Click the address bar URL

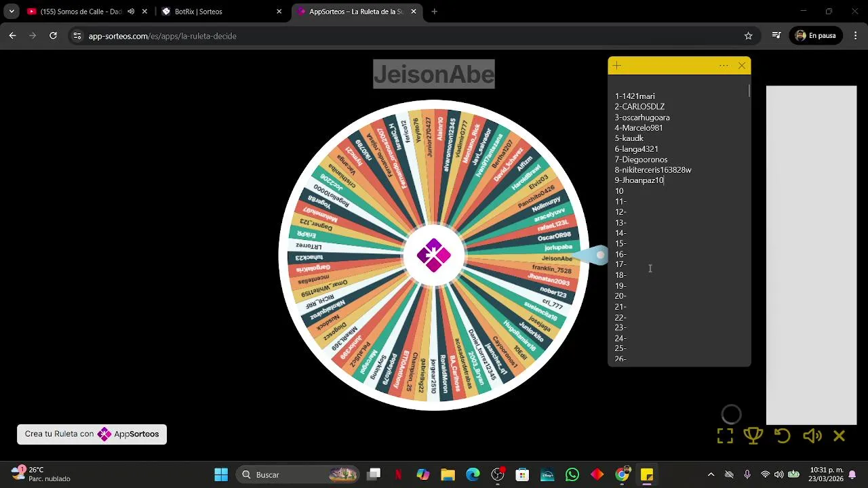point(162,36)
